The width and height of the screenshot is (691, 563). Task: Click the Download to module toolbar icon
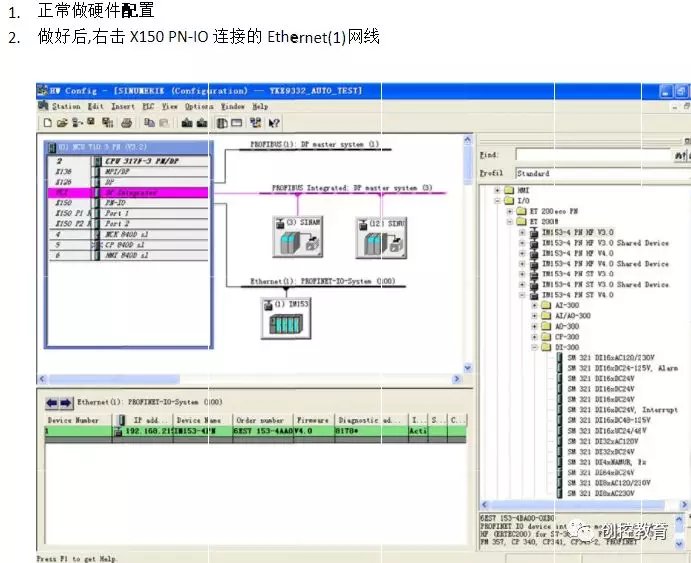[x=186, y=123]
